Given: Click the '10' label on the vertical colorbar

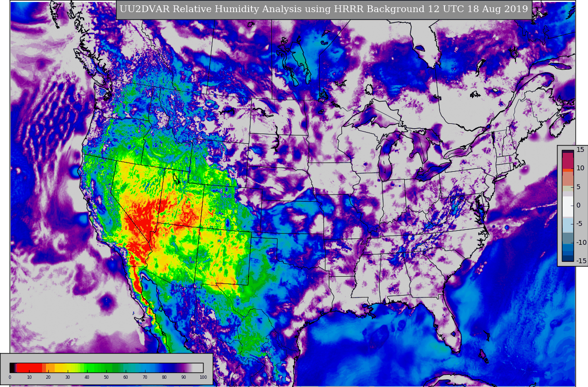Looking at the screenshot, I should click(x=580, y=168).
